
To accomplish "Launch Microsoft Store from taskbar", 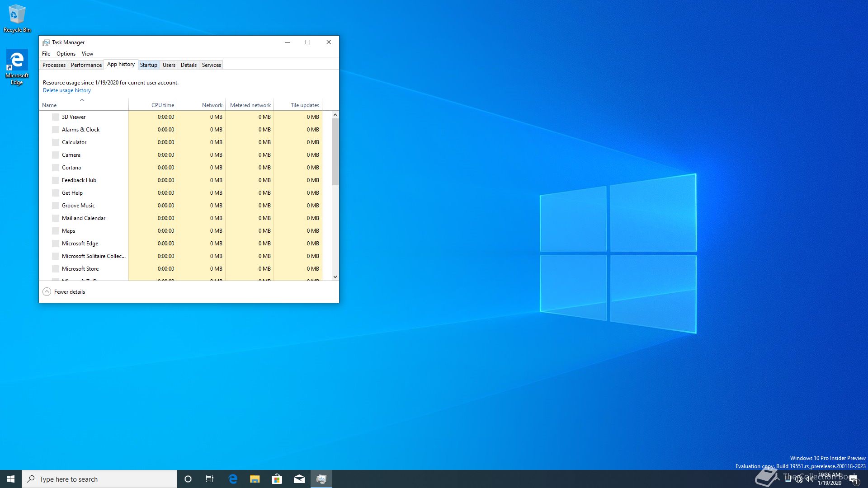I will coord(277,479).
